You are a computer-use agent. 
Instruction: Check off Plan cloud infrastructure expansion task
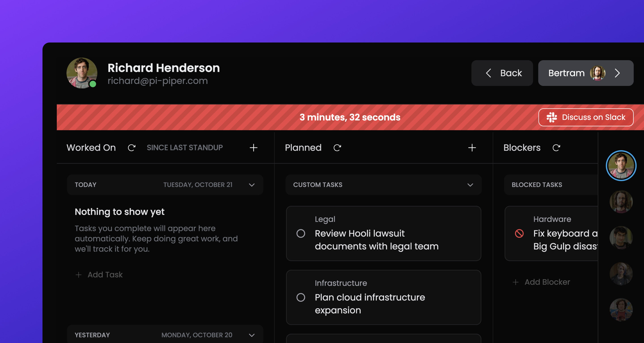(x=301, y=297)
